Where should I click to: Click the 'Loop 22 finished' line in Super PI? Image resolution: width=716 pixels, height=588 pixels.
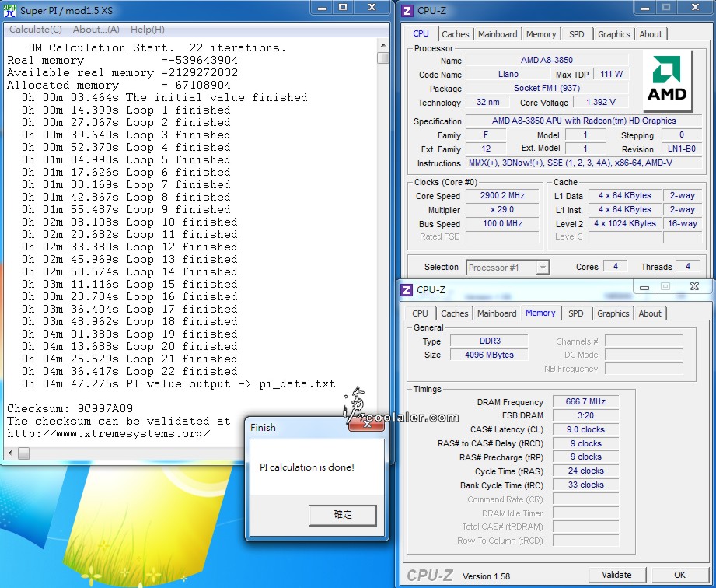tap(130, 371)
